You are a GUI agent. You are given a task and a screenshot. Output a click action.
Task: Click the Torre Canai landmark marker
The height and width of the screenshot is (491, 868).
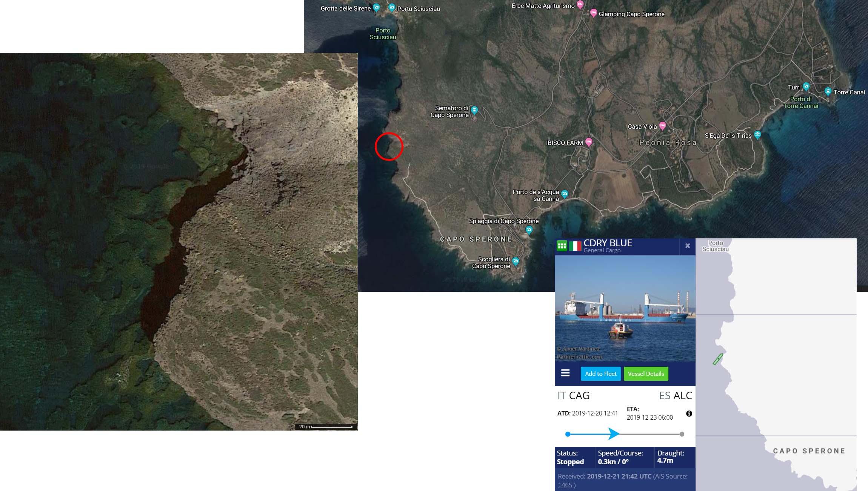point(828,91)
